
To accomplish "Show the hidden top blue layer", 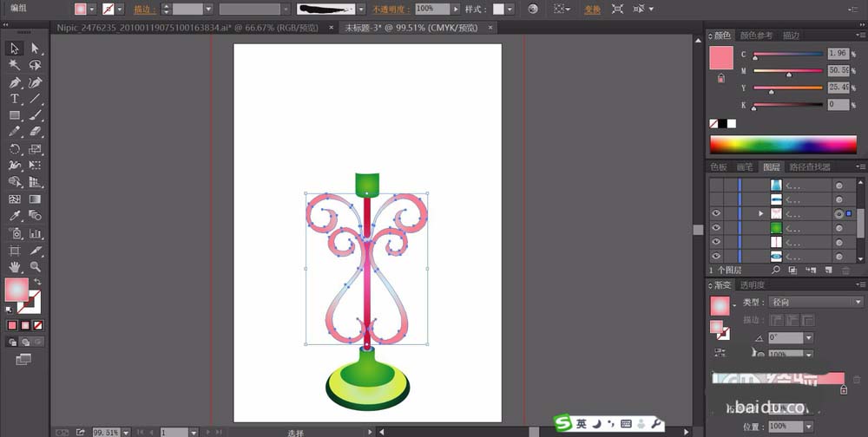I will (716, 186).
